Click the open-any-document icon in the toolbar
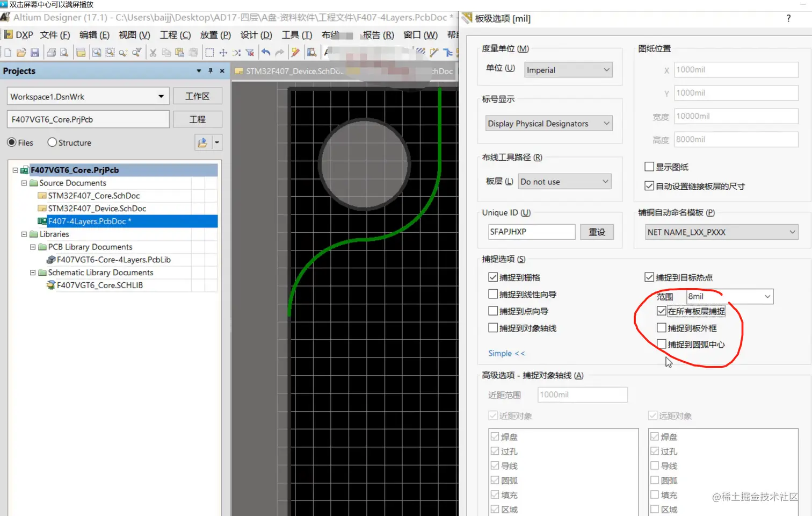Viewport: 812px width, 516px height. pos(81,52)
